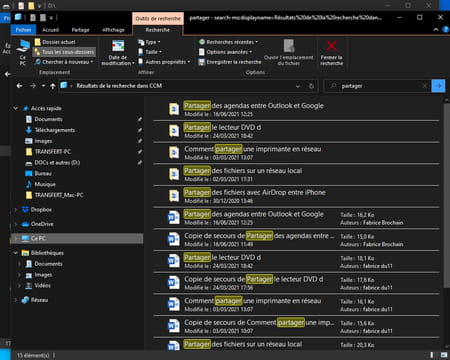
Task: Open Options avancées dropdown
Action: pos(226,52)
